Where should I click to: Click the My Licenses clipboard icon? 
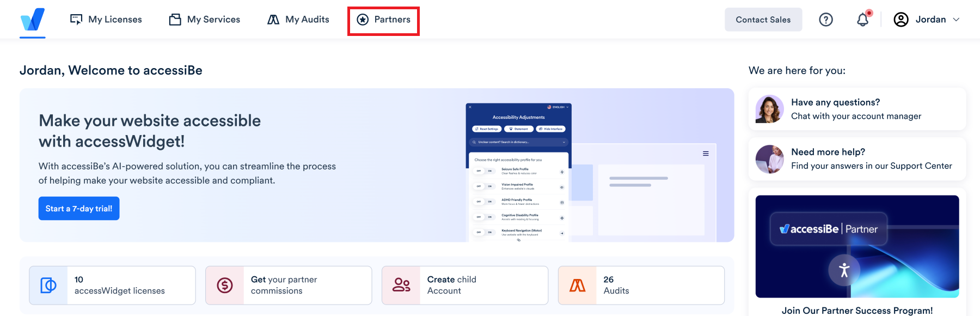(77, 19)
